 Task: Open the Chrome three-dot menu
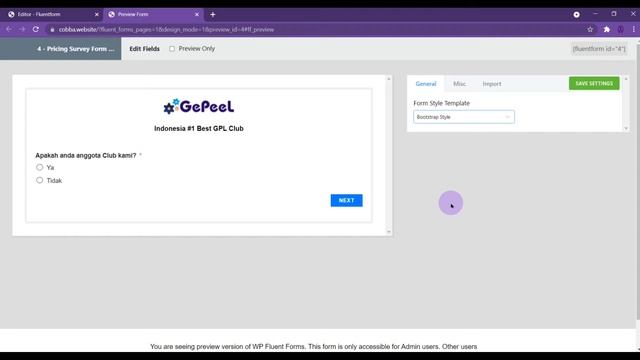(x=633, y=29)
